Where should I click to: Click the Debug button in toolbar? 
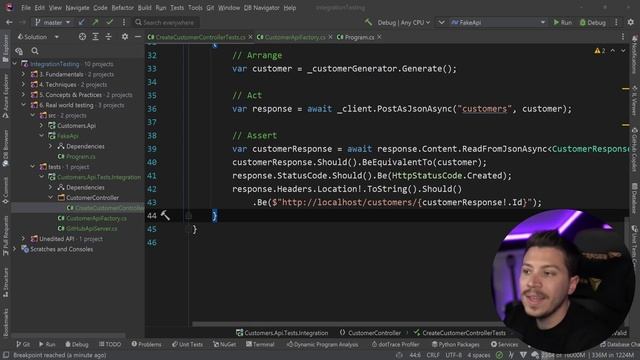tap(593, 22)
